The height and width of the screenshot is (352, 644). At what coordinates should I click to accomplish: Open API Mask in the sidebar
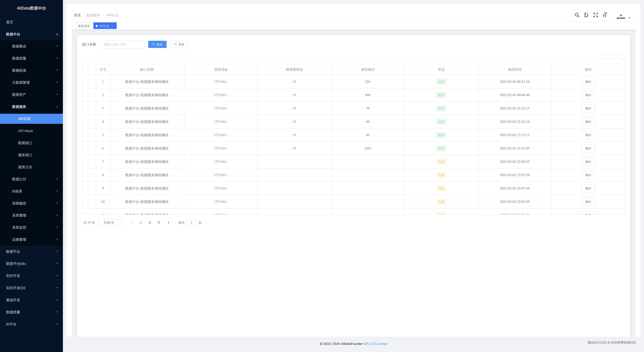pyautogui.click(x=26, y=131)
